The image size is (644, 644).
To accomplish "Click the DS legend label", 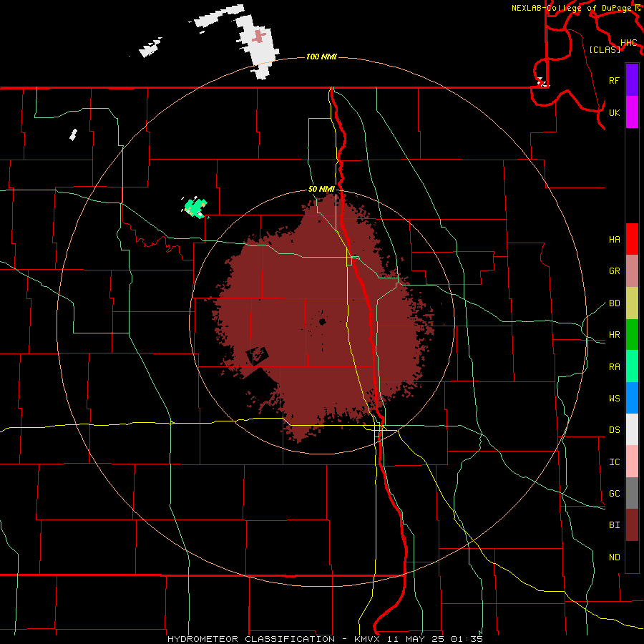I will tap(614, 430).
